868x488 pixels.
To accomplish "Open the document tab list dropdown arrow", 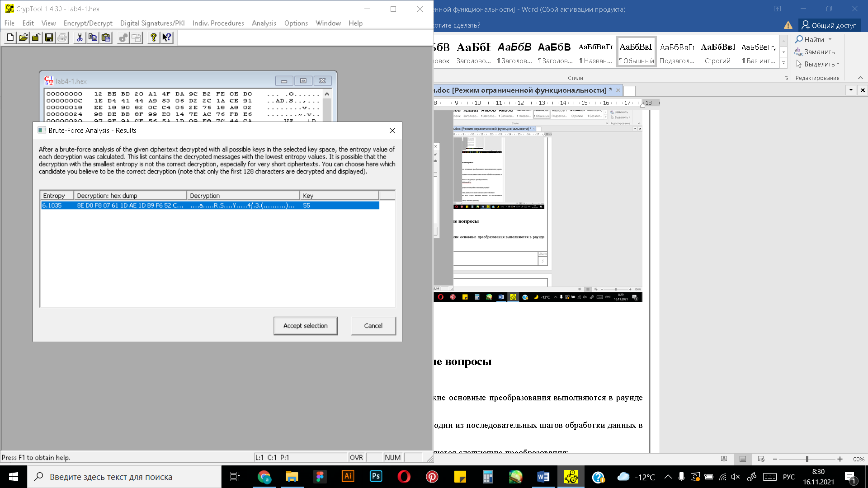I will pos(851,90).
